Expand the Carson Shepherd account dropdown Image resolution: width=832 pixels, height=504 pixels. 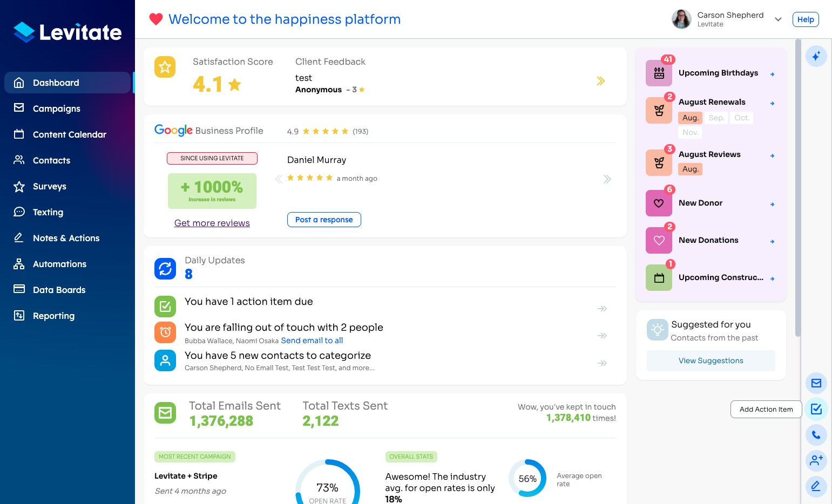[778, 19]
